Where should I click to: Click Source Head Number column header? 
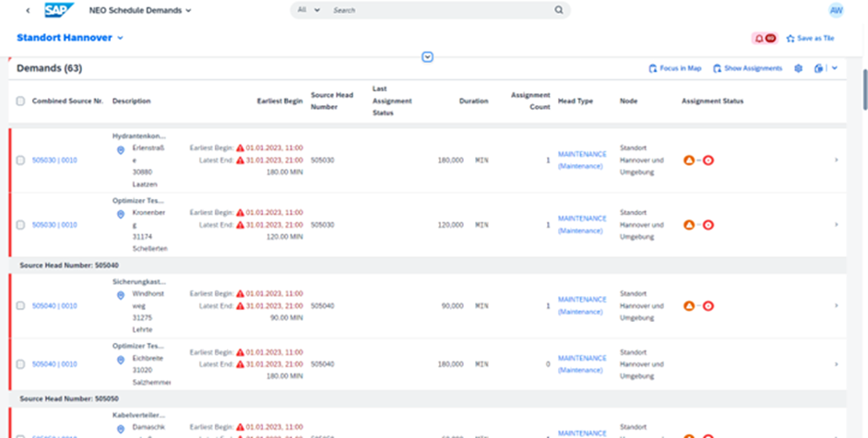click(x=331, y=101)
